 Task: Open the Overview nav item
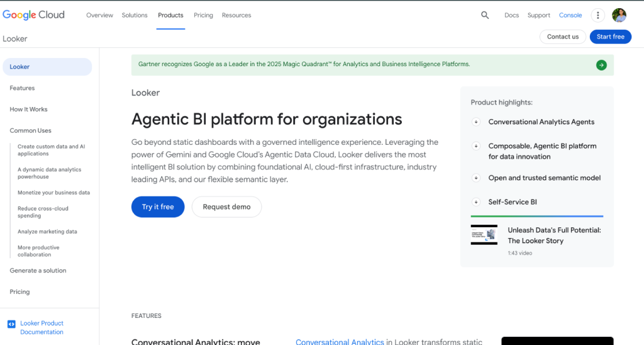coord(99,15)
